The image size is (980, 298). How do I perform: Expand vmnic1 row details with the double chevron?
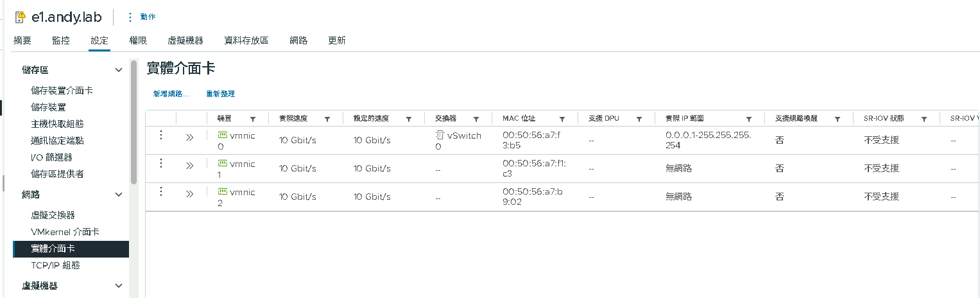tap(189, 166)
